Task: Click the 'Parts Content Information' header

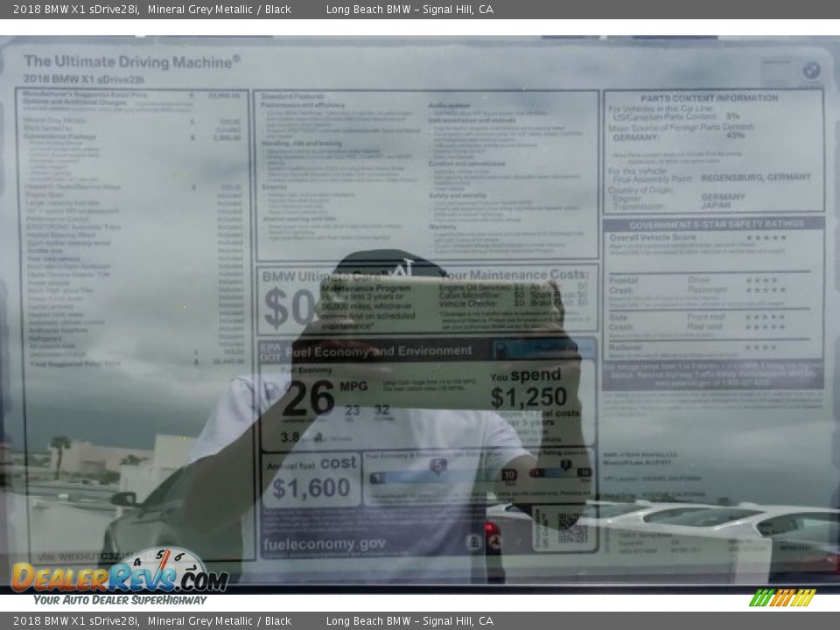Action: (709, 98)
